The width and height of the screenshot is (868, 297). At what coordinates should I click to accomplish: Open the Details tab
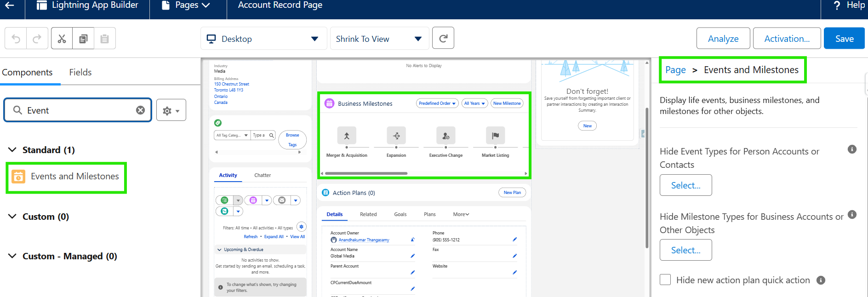point(335,214)
